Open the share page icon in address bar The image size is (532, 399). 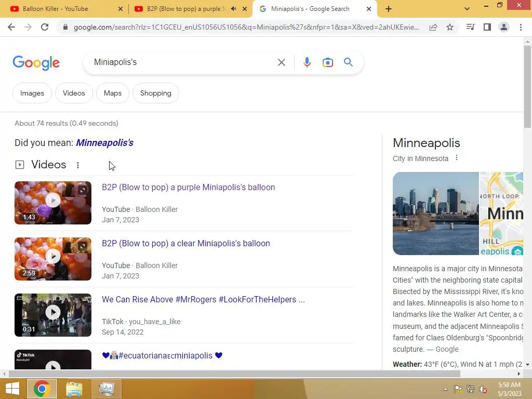point(433,27)
